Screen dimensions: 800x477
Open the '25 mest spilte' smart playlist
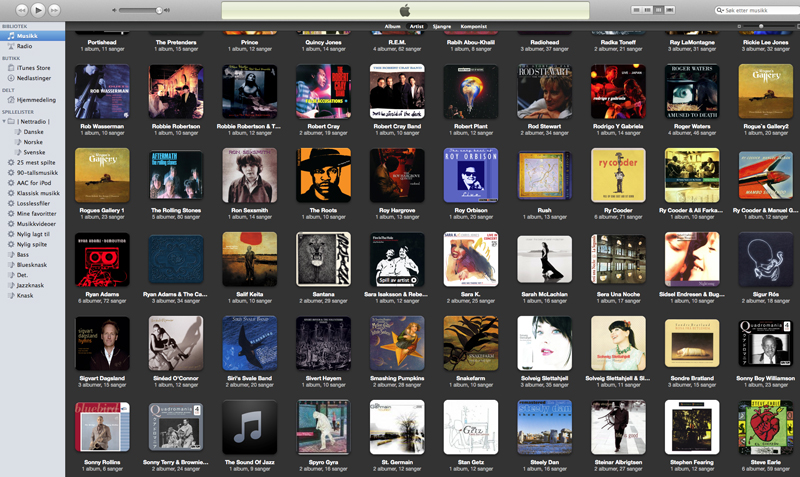tap(32, 162)
